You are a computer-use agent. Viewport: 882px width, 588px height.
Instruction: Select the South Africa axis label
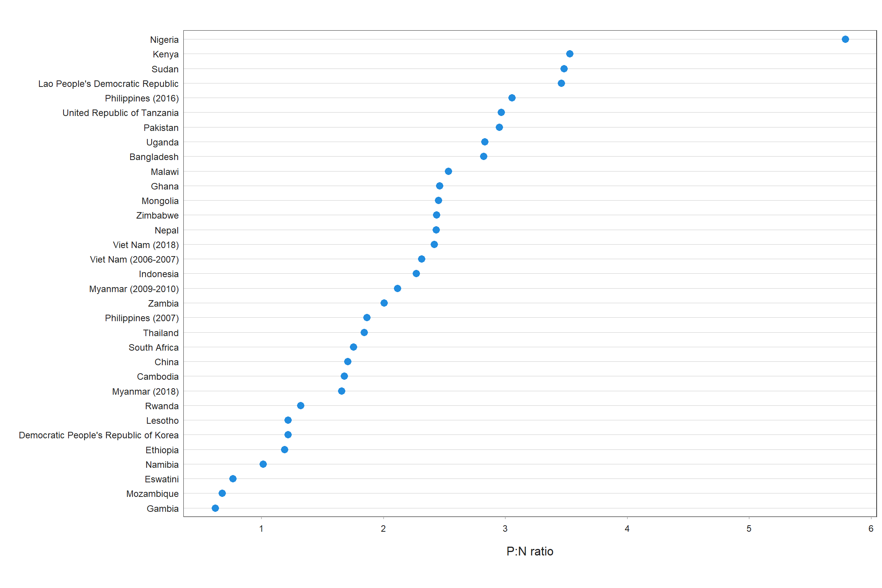tap(153, 348)
